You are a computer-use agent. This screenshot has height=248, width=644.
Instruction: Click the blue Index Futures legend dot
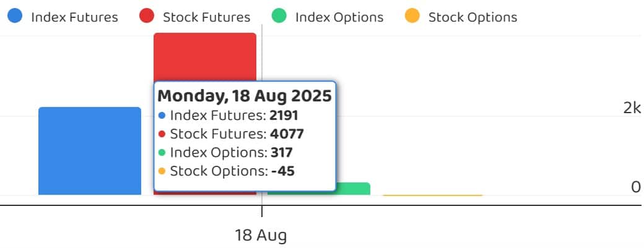coord(16,17)
